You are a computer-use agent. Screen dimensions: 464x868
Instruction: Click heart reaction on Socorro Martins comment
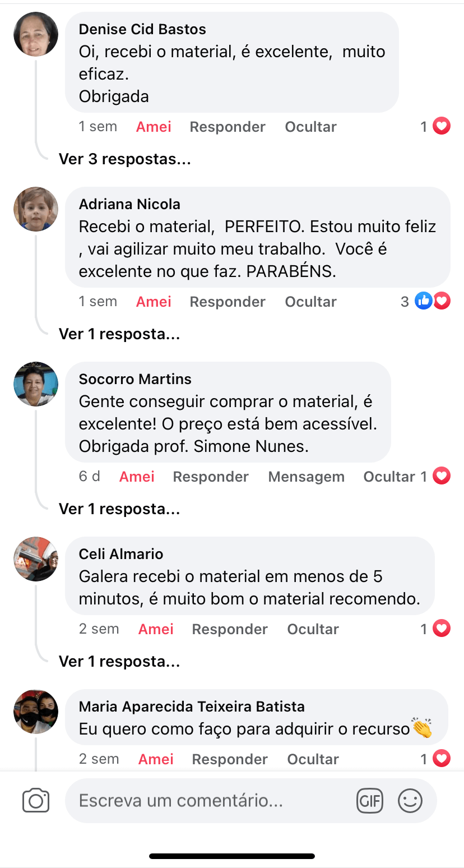pos(442,477)
